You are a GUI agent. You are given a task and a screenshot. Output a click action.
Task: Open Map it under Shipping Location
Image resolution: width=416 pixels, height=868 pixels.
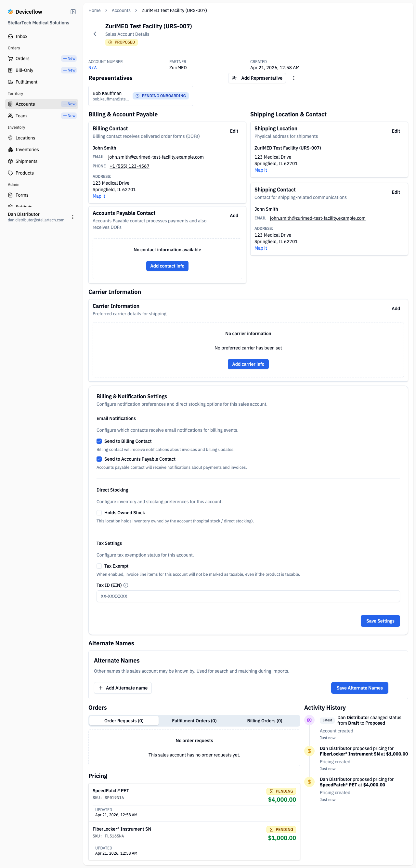(260, 170)
